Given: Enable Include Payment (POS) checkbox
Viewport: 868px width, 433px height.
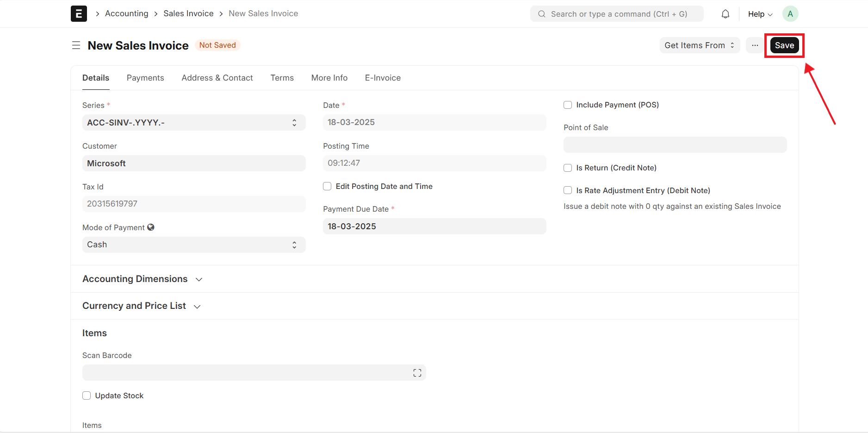Looking at the screenshot, I should (568, 105).
